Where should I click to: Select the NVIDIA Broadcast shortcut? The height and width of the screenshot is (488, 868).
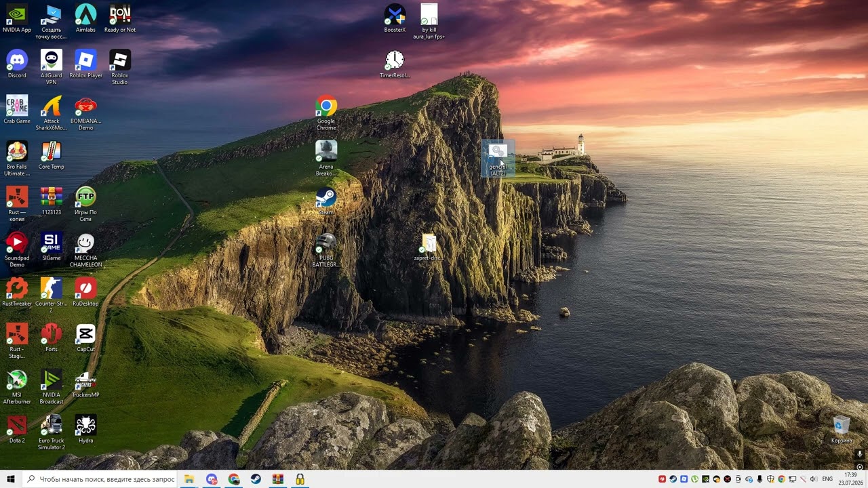[x=52, y=386]
